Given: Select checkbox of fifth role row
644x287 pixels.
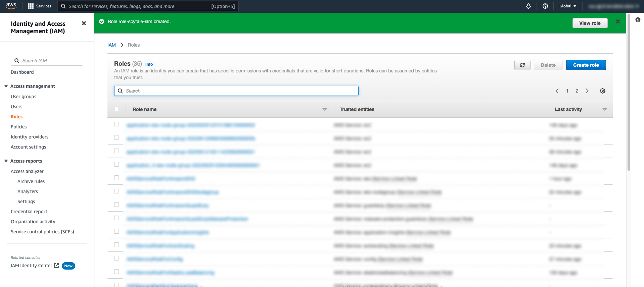Looking at the screenshot, I should (x=117, y=178).
